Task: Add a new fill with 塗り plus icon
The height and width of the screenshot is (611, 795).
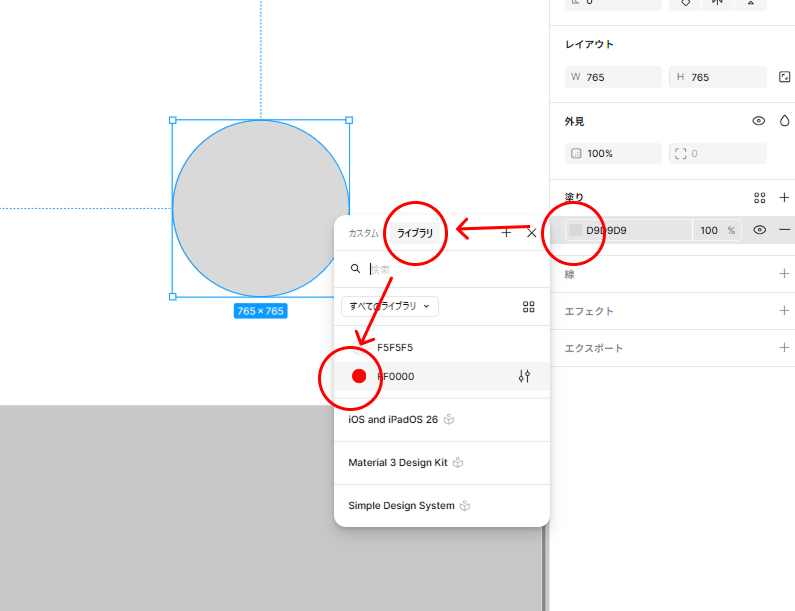Action: pyautogui.click(x=784, y=198)
